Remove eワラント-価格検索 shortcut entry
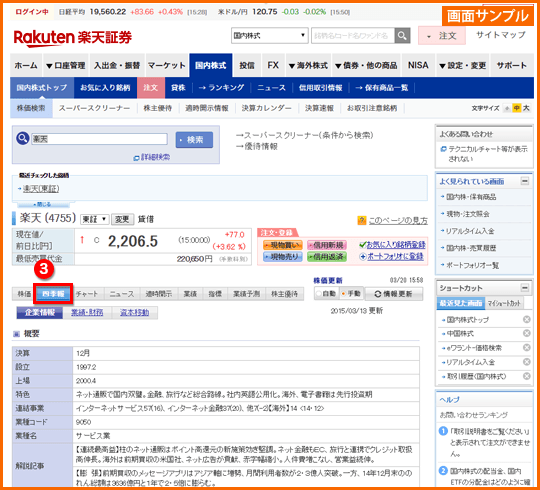 pos(526,347)
